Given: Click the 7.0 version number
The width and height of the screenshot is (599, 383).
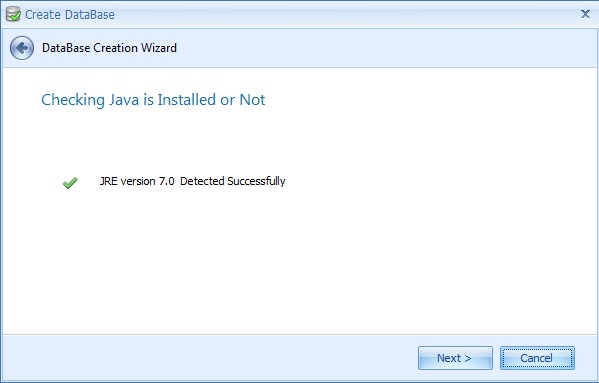Looking at the screenshot, I should pos(167,181).
